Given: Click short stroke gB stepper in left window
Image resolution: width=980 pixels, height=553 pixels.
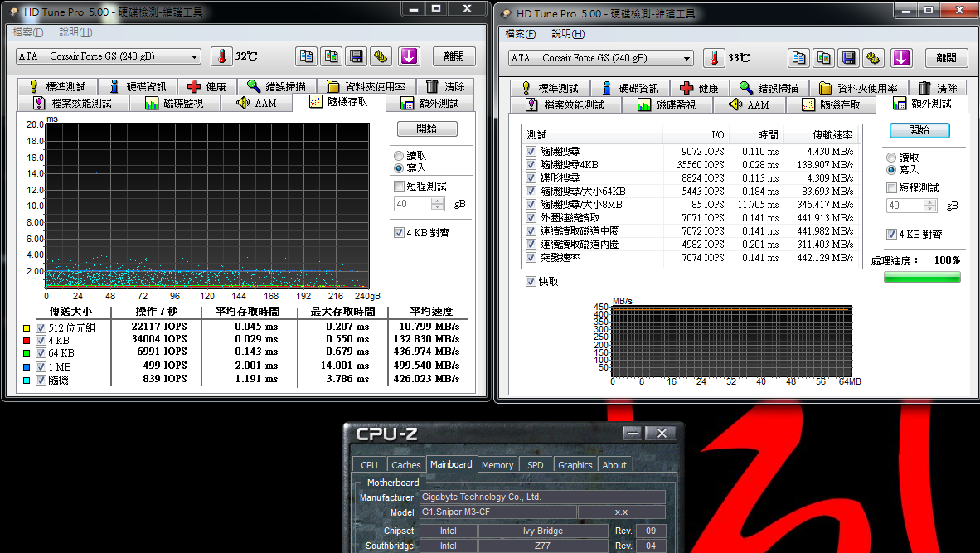Looking at the screenshot, I should tap(438, 204).
